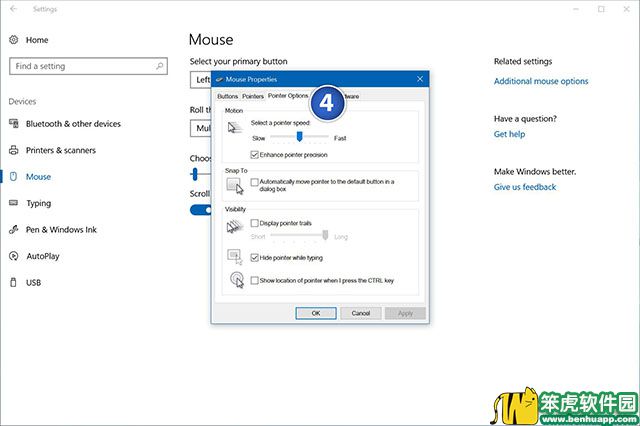Click the Pen & Windows Ink icon
Screen dimensions: 640x426
(14, 230)
